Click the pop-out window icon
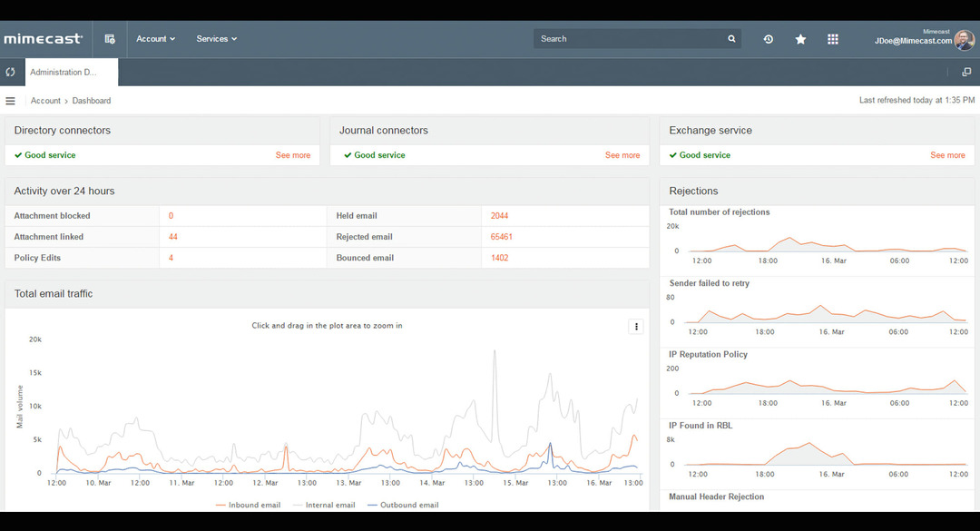The image size is (980, 531). 965,72
